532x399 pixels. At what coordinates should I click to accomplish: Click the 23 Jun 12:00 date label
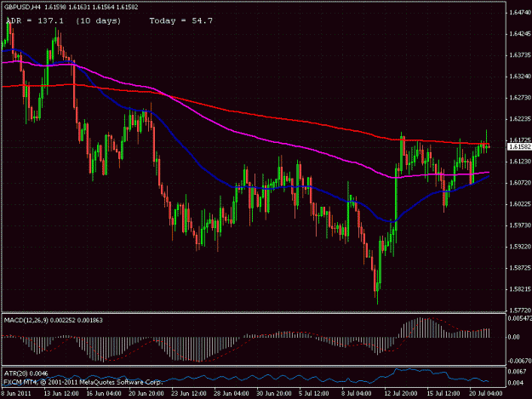click(x=189, y=394)
